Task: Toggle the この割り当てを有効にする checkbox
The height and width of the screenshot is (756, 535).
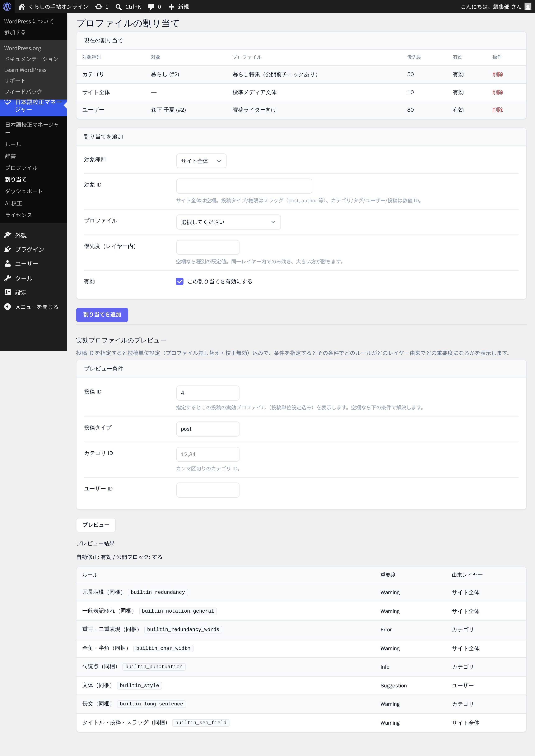Action: pos(180,281)
